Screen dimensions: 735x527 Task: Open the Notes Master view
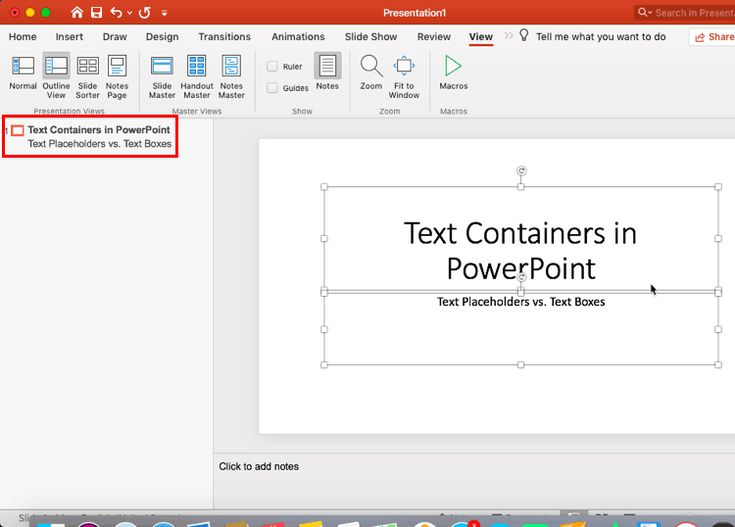click(231, 77)
